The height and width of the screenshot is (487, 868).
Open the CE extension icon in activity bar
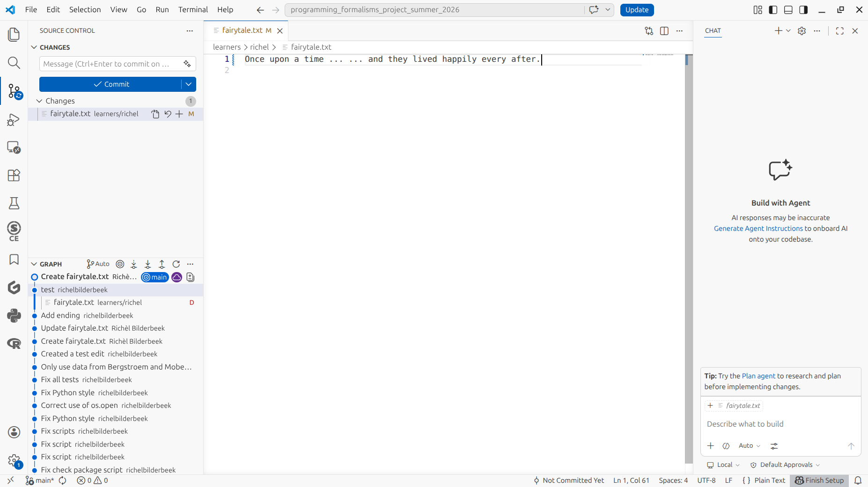coord(14,231)
